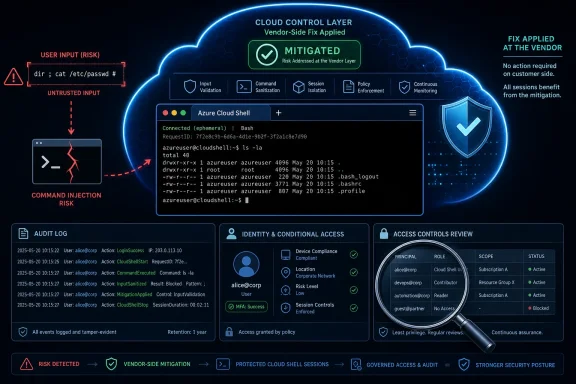Click the CloudShellStop audit log entry
Viewport: 576px width, 384px height.
(113, 305)
